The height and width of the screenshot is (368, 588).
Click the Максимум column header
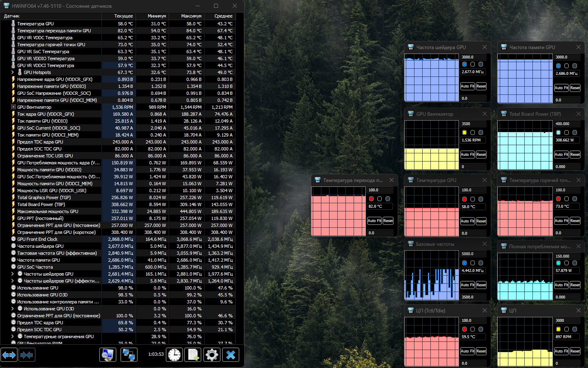186,16
